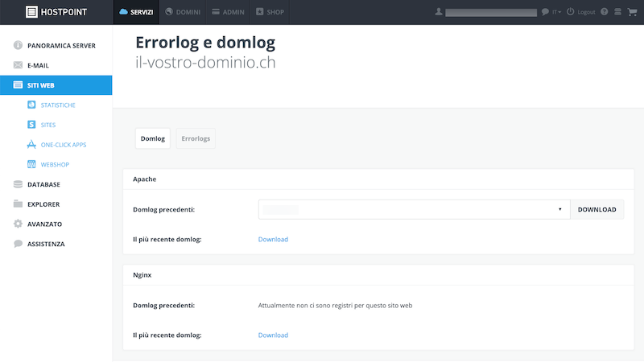644x362 pixels.
Task: Click the language speech bubble icon in header
Action: (545, 12)
